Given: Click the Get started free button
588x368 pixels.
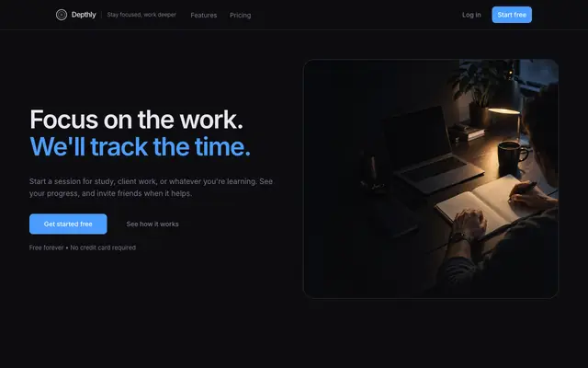Looking at the screenshot, I should coord(68,224).
